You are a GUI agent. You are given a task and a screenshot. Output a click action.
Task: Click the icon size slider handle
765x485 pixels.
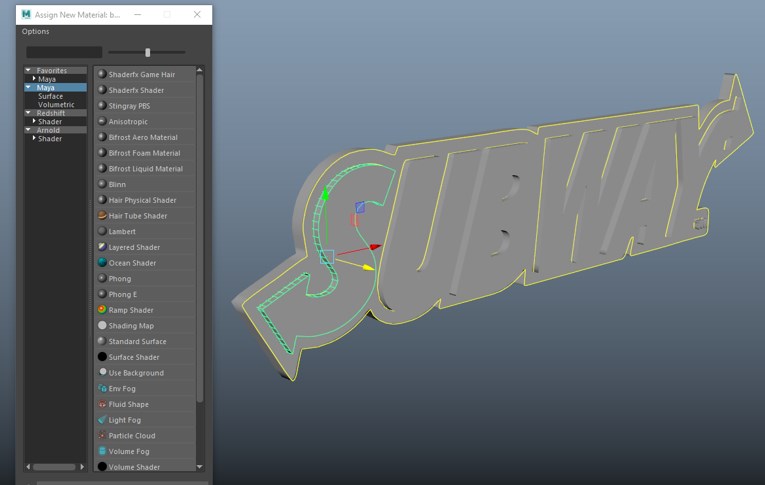(147, 52)
